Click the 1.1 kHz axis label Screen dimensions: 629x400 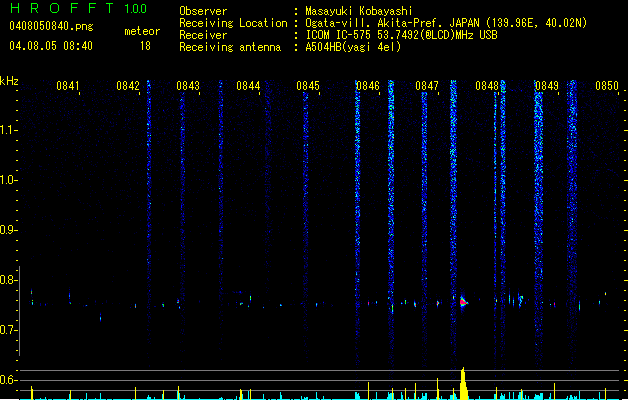pyautogui.click(x=8, y=130)
